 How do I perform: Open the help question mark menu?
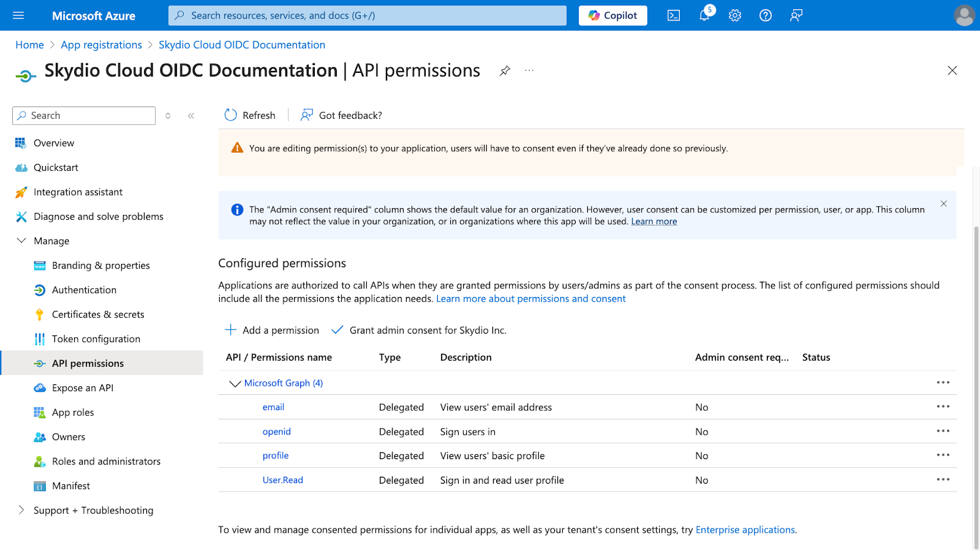pos(766,15)
